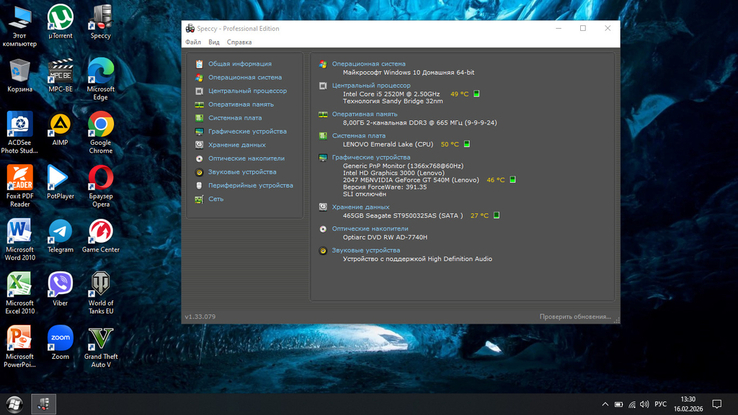The image size is (738, 415).
Task: Click the GPU temperature indicator next to 46 °C
Action: tap(513, 180)
